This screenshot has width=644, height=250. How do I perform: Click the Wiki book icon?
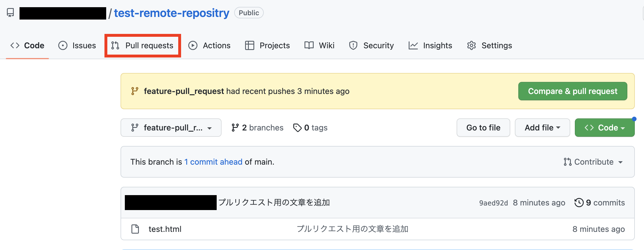click(309, 45)
